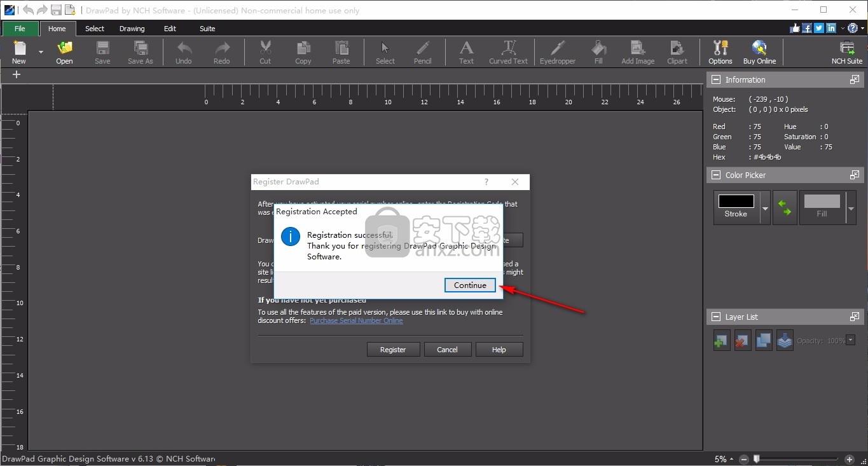
Task: Cancel the Register DrawPad dialog
Action: pos(447,349)
